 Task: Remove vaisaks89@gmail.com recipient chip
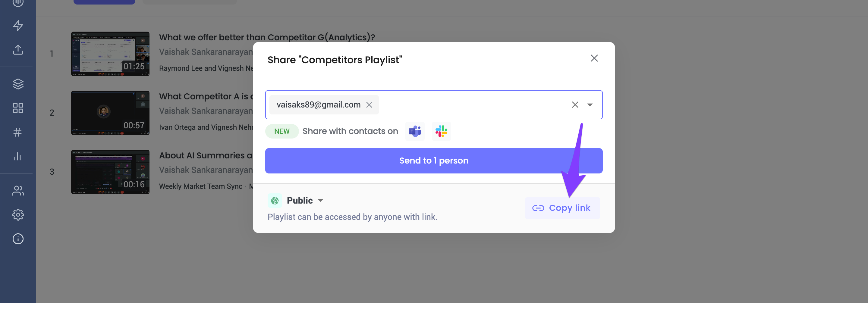coord(369,105)
